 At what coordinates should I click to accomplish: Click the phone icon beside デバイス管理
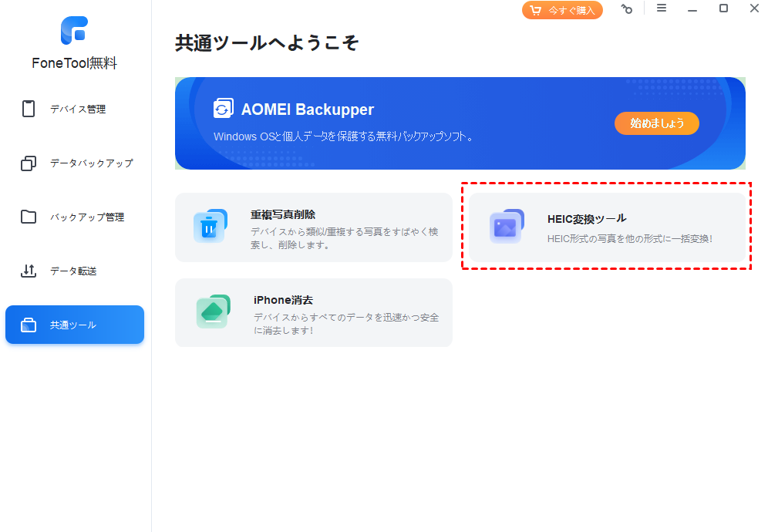pos(29,109)
